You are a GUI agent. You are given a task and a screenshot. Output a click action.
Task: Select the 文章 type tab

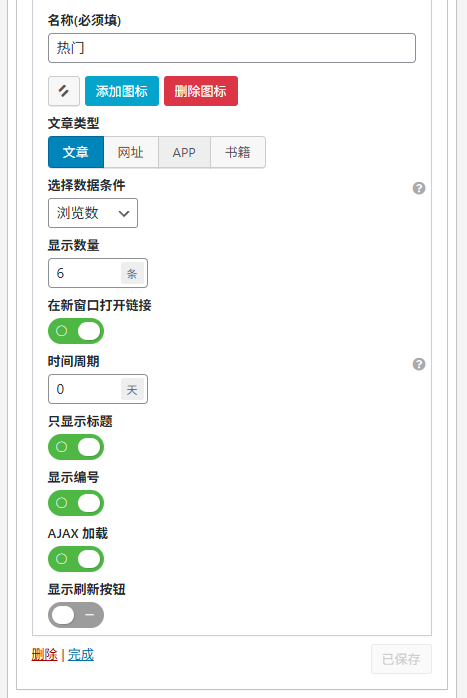[x=76, y=152]
